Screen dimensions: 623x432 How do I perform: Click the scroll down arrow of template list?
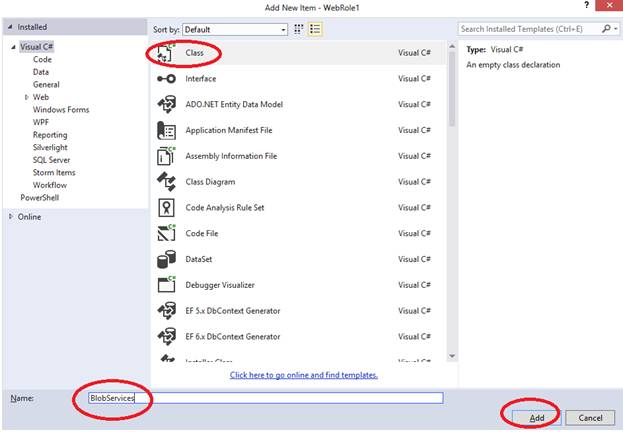[452, 356]
